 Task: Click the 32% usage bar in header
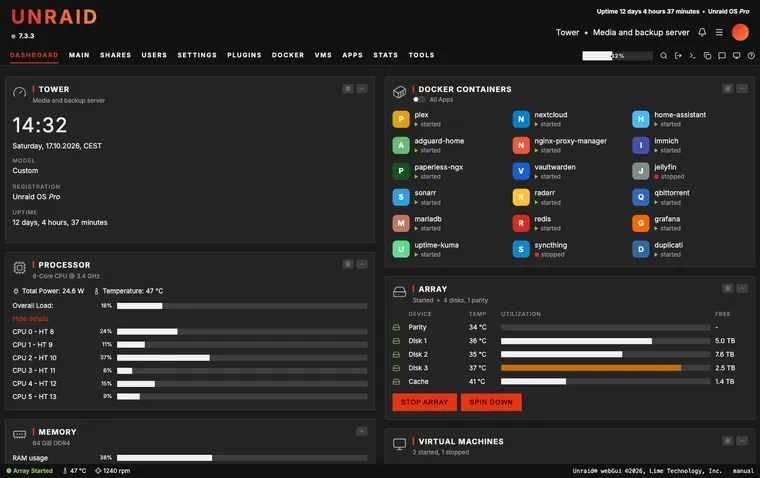[x=618, y=56]
